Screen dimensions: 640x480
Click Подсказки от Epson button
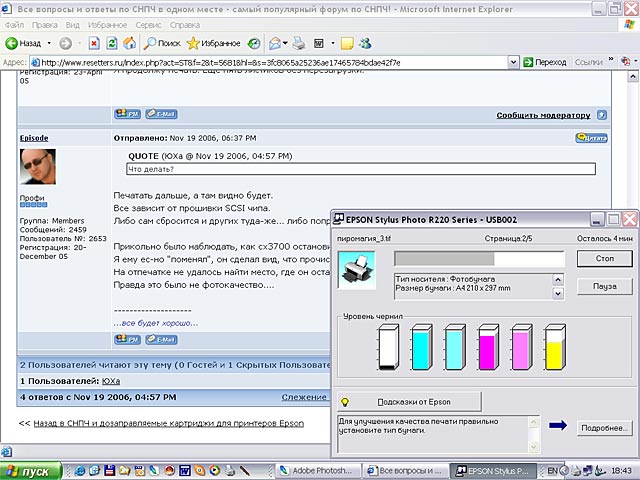click(x=409, y=402)
